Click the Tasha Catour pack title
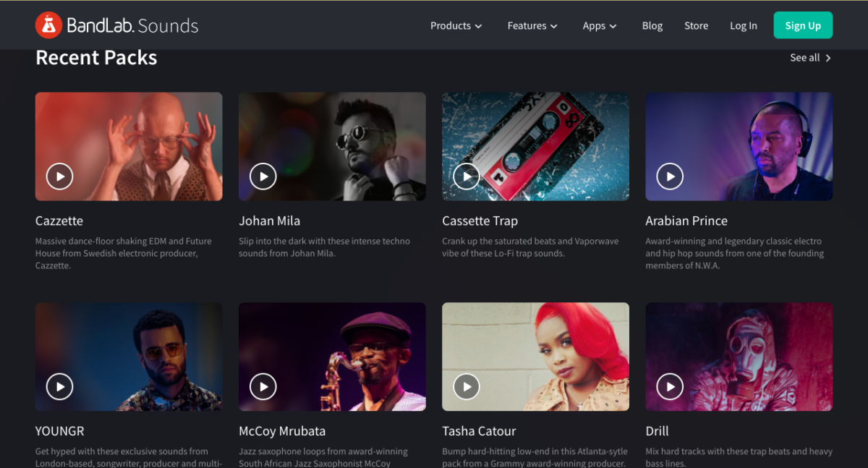868x468 pixels. tap(479, 431)
